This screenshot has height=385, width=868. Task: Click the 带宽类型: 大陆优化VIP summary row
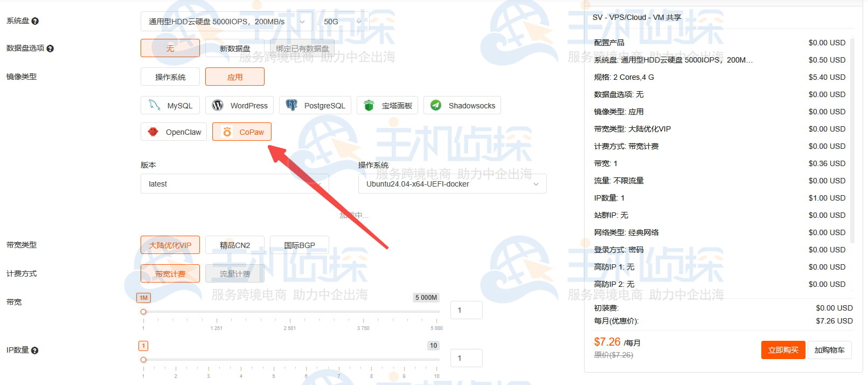click(x=720, y=129)
